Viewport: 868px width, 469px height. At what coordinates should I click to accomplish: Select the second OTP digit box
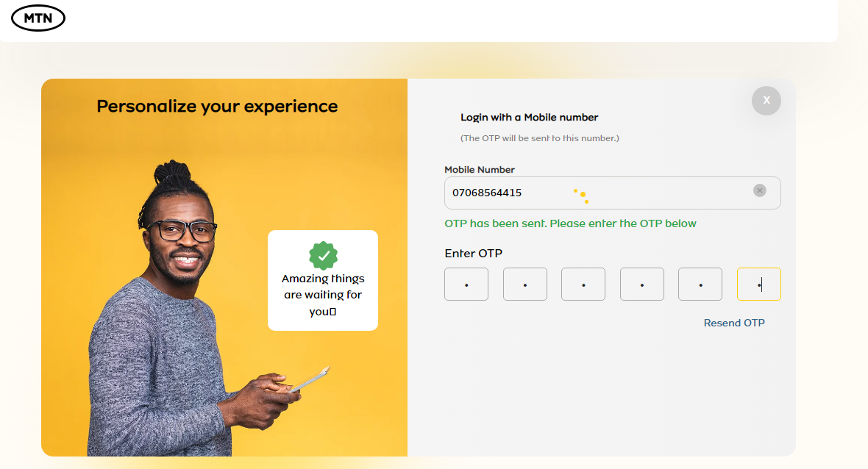coord(524,284)
